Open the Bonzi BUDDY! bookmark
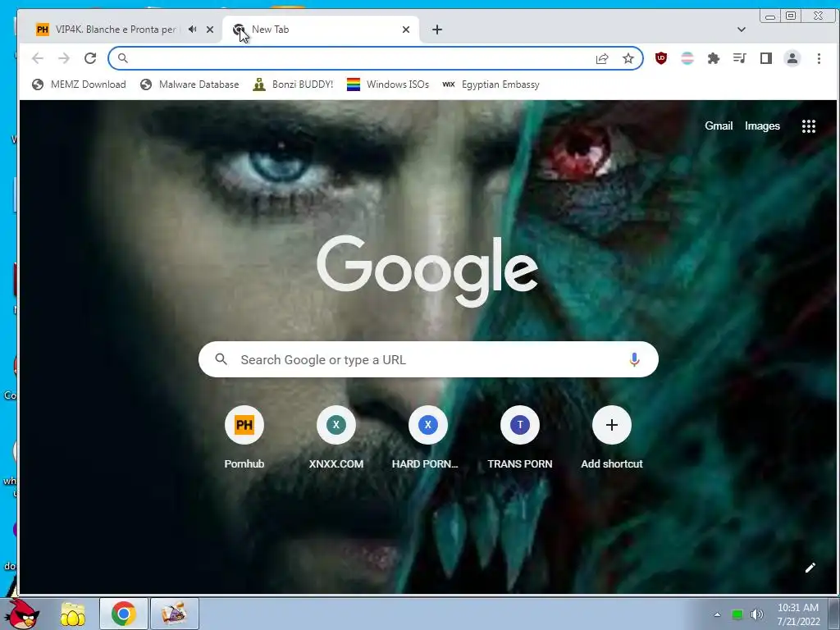 [x=293, y=84]
